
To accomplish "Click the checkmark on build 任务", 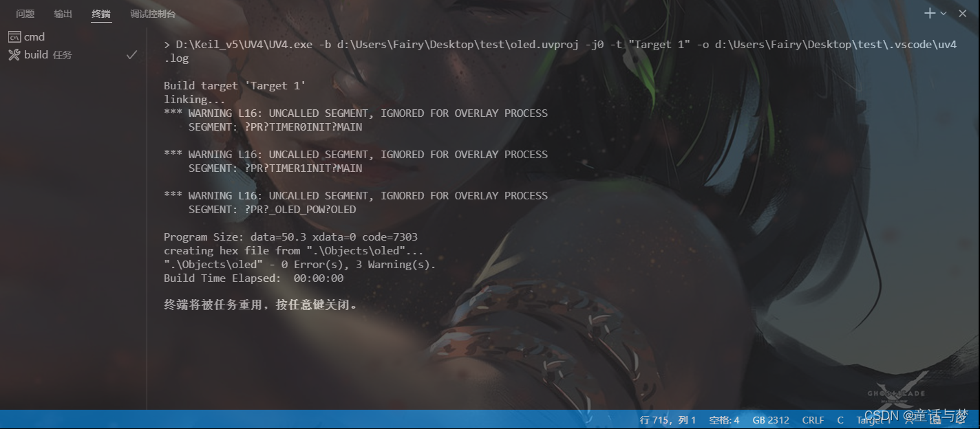I will tap(131, 55).
